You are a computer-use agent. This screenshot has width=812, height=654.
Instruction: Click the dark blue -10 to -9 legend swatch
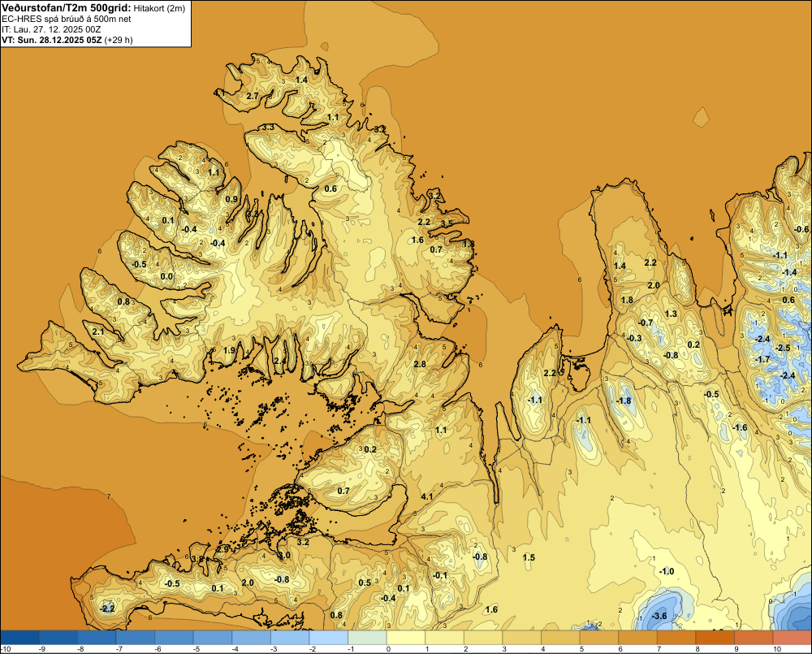pos(19,638)
